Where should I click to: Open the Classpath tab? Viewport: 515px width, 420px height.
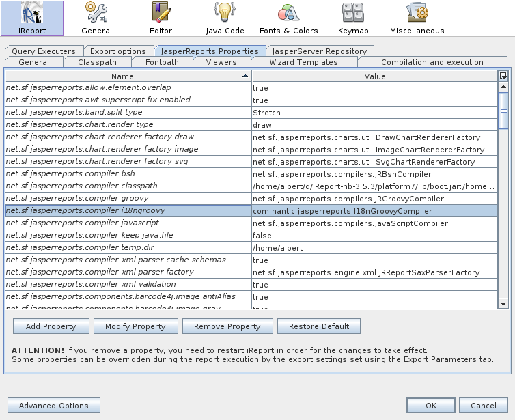pyautogui.click(x=97, y=62)
